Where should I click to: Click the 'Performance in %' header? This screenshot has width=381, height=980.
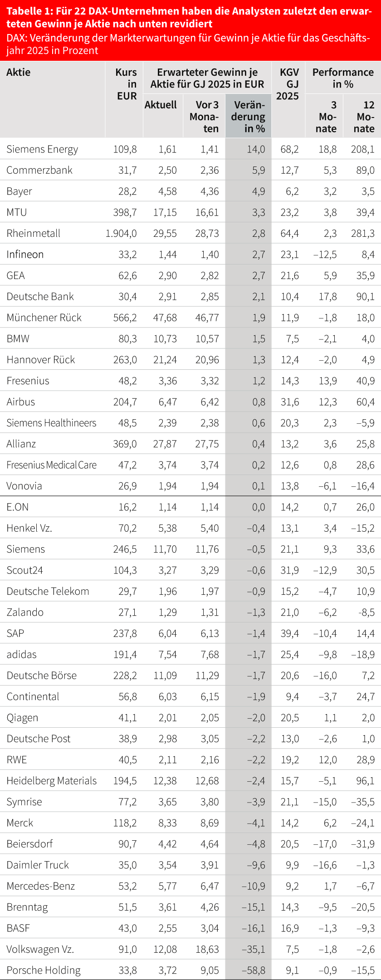(x=343, y=78)
